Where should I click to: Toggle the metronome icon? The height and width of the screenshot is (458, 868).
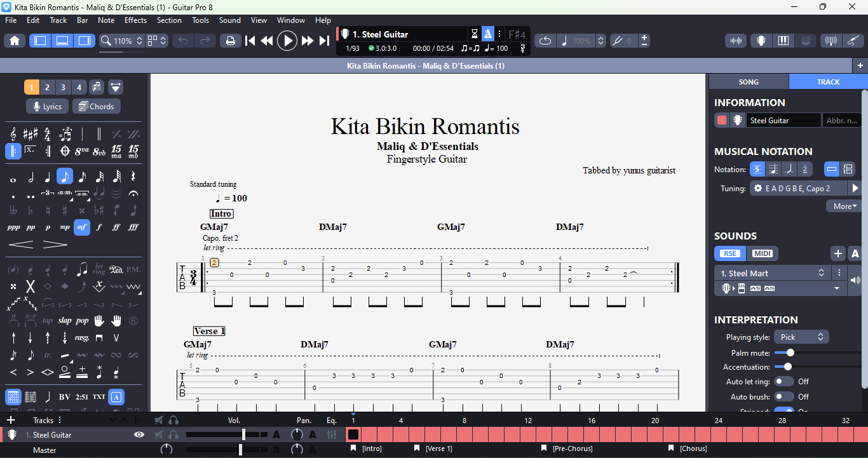[487, 34]
